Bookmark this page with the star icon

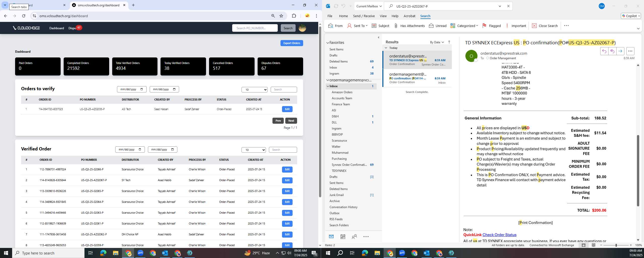pos(281,16)
